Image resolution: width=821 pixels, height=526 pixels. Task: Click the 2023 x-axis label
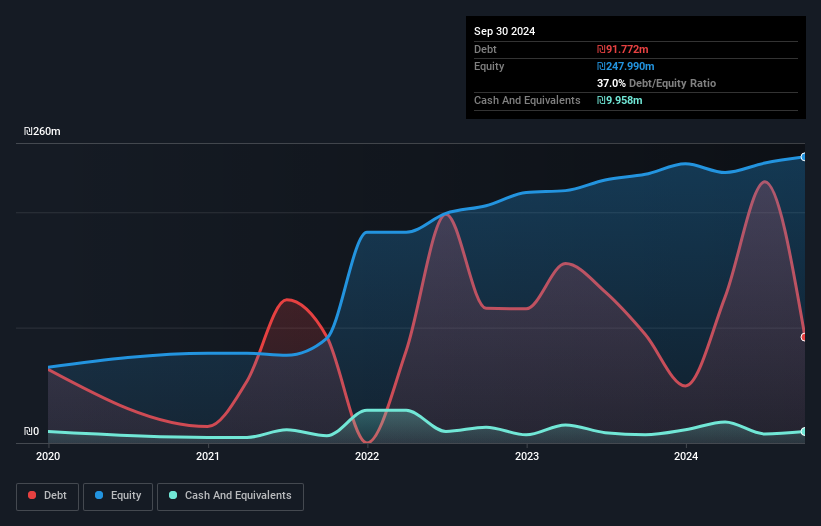(527, 456)
